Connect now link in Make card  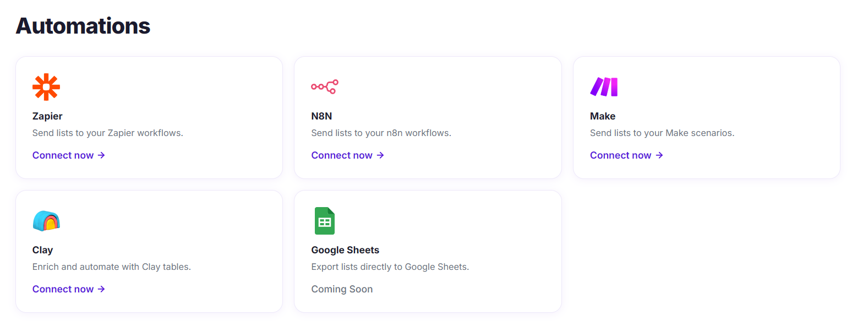pyautogui.click(x=626, y=155)
